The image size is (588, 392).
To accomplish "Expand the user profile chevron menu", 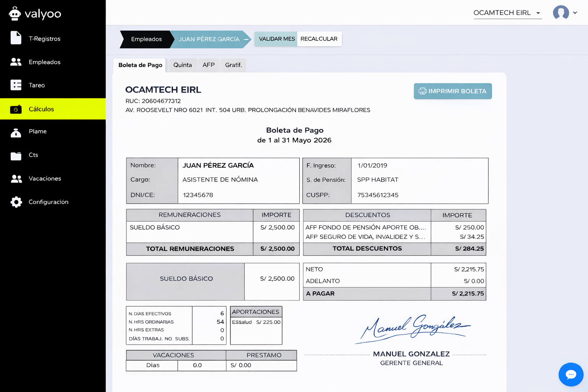I will click(x=575, y=13).
